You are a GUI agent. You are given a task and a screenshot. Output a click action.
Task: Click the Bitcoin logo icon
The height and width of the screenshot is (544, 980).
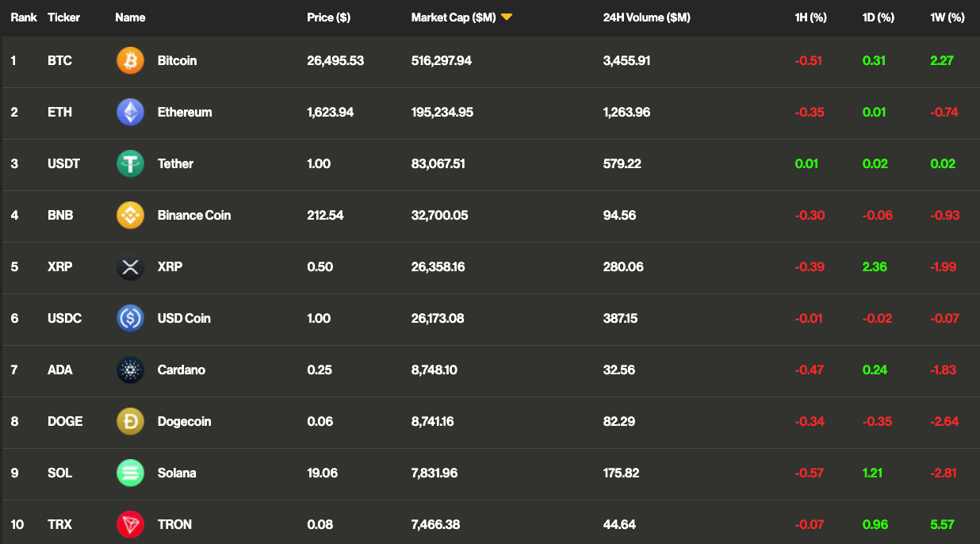130,60
